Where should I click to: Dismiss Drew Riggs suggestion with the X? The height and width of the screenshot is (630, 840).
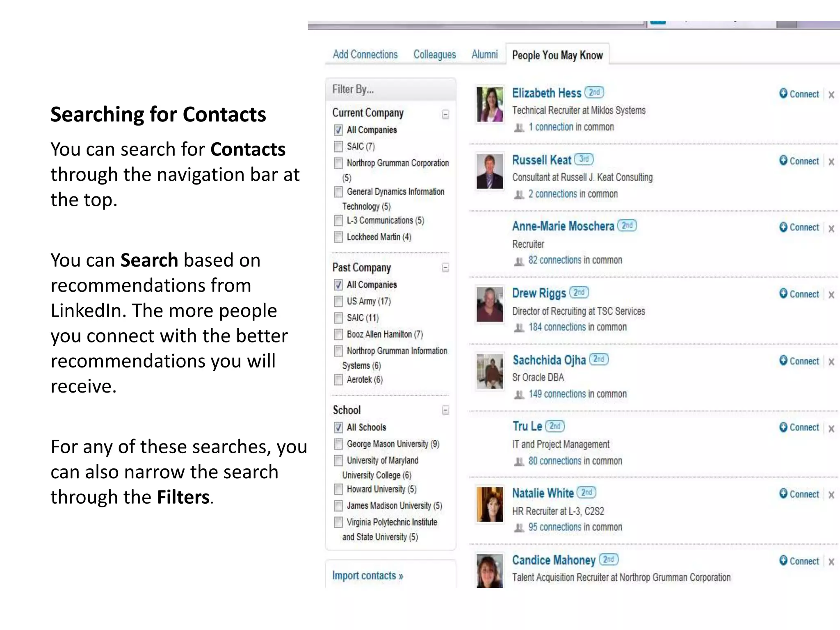831,294
